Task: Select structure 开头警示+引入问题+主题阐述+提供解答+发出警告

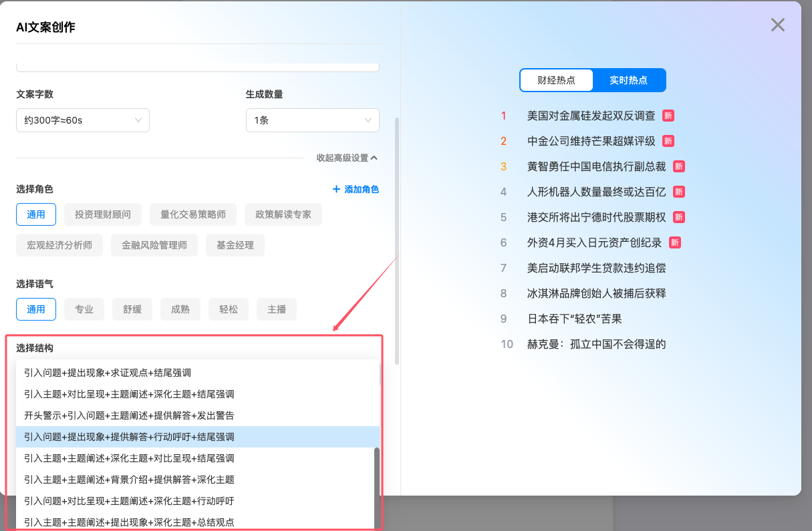Action: coord(129,415)
